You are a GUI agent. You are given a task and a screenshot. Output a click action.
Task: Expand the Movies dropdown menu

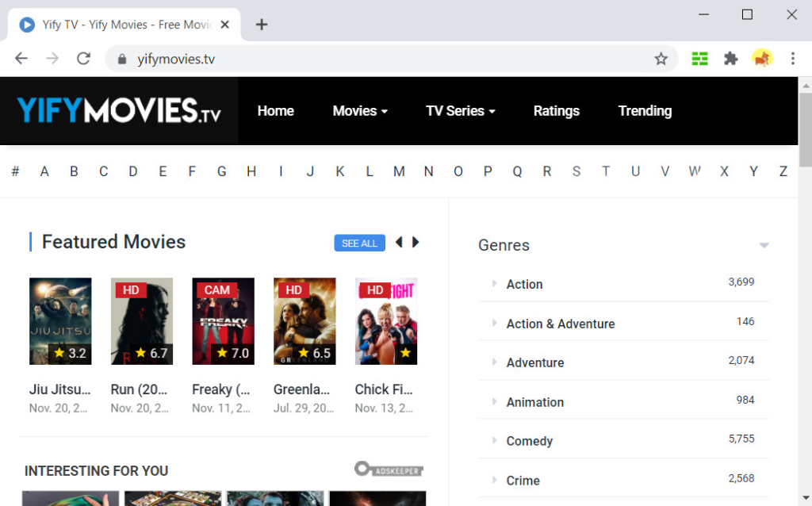(360, 111)
